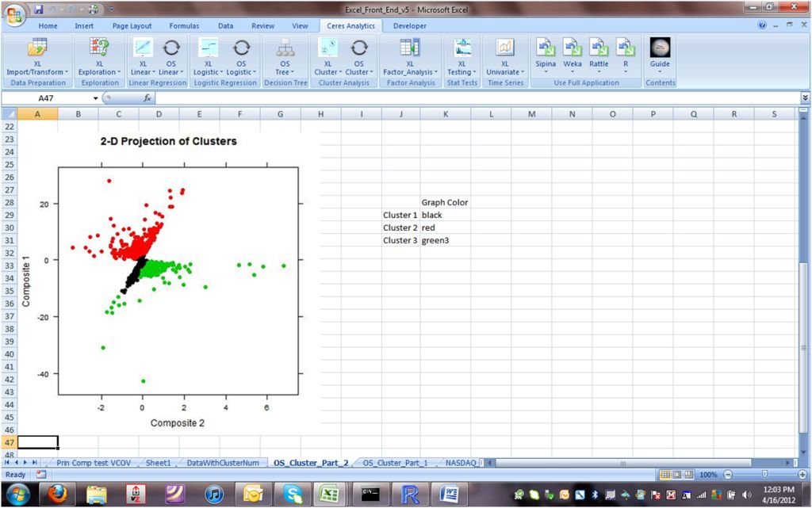Launch the Weka application
The width and height of the screenshot is (812, 508).
tap(573, 55)
